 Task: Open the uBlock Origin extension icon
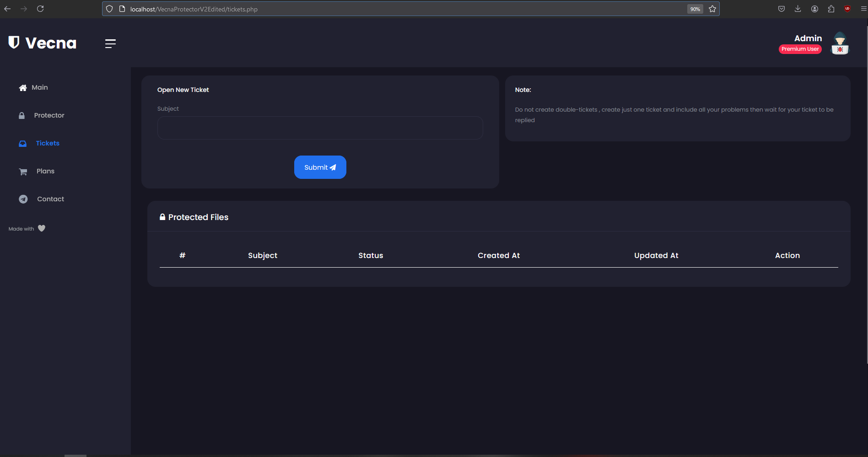[847, 9]
